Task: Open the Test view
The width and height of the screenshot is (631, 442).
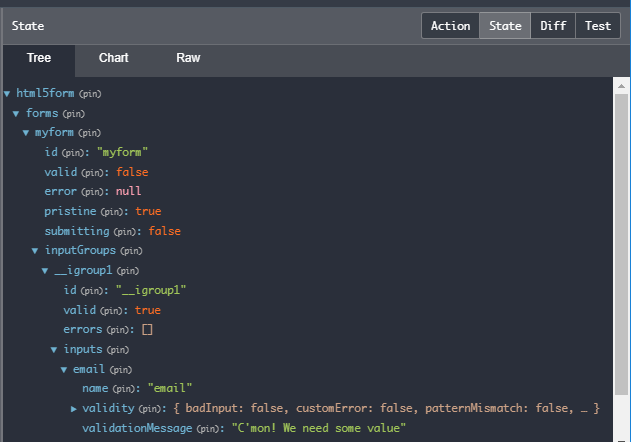Action: [x=598, y=26]
